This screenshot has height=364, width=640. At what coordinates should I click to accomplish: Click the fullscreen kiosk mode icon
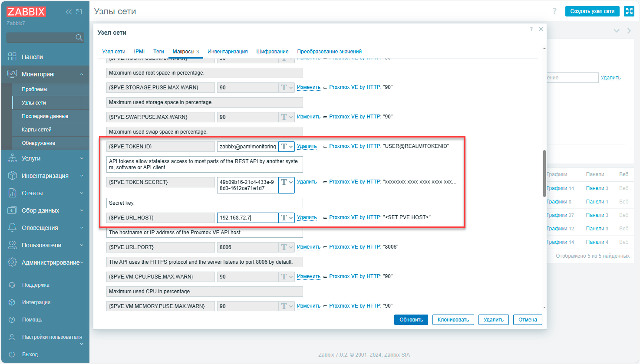pyautogui.click(x=629, y=11)
